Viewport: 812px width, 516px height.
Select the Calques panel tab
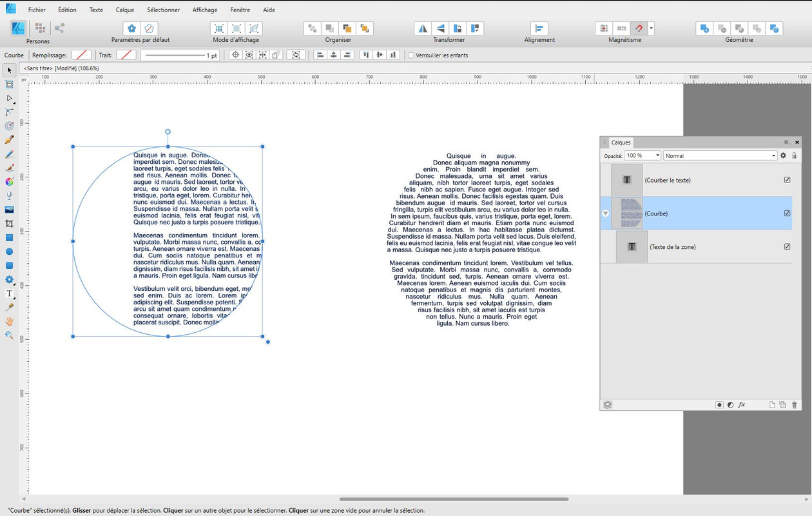click(621, 142)
